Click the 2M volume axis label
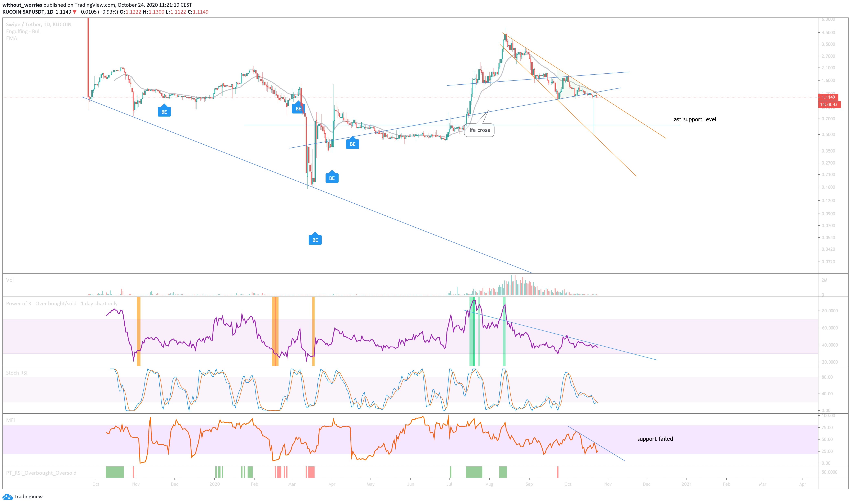851x504 pixels. click(824, 280)
